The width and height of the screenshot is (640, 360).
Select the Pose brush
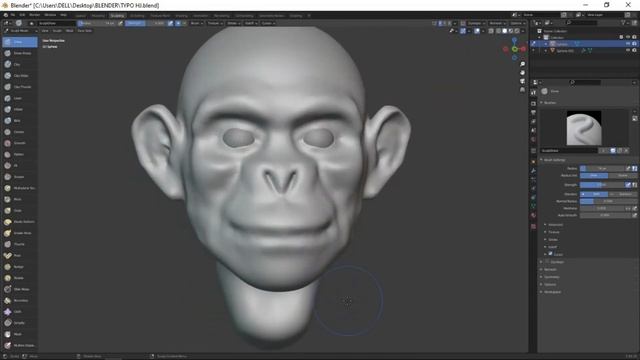20,255
